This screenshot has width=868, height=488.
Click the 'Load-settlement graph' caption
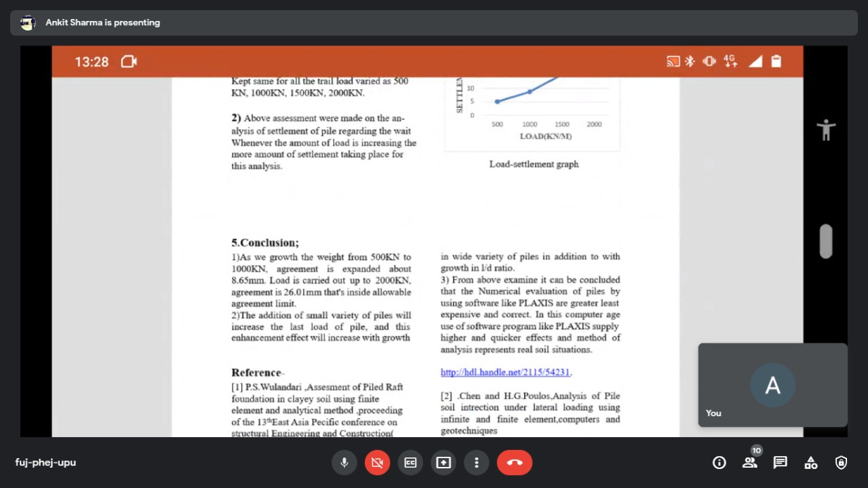(x=534, y=164)
